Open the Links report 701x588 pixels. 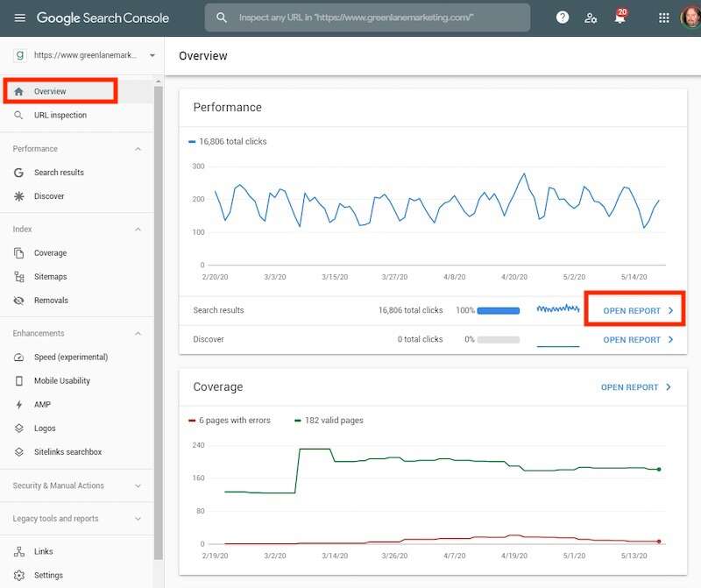tap(76, 552)
